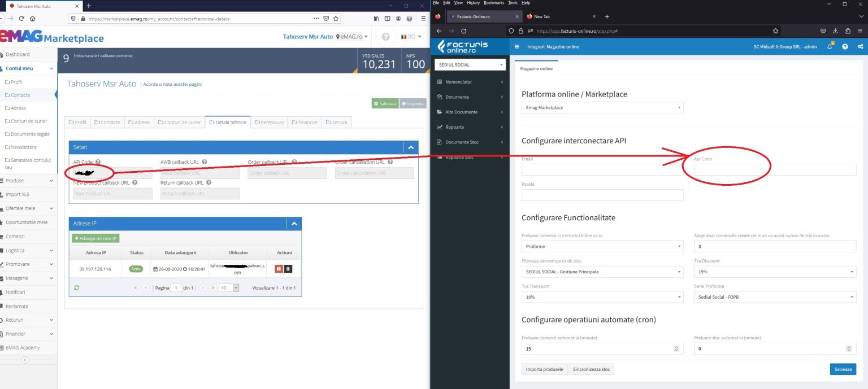Open the Proforme order type dropdown
868x389 pixels.
pos(602,246)
